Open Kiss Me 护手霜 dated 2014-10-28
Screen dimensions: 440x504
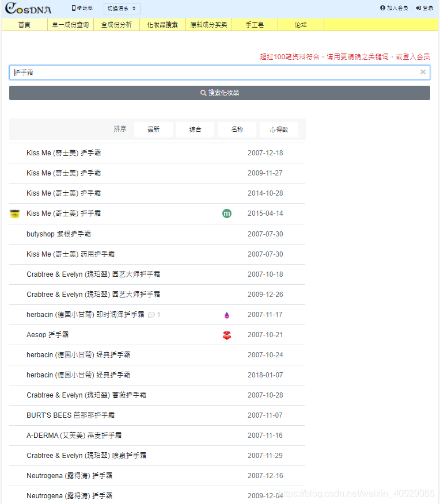tap(64, 193)
